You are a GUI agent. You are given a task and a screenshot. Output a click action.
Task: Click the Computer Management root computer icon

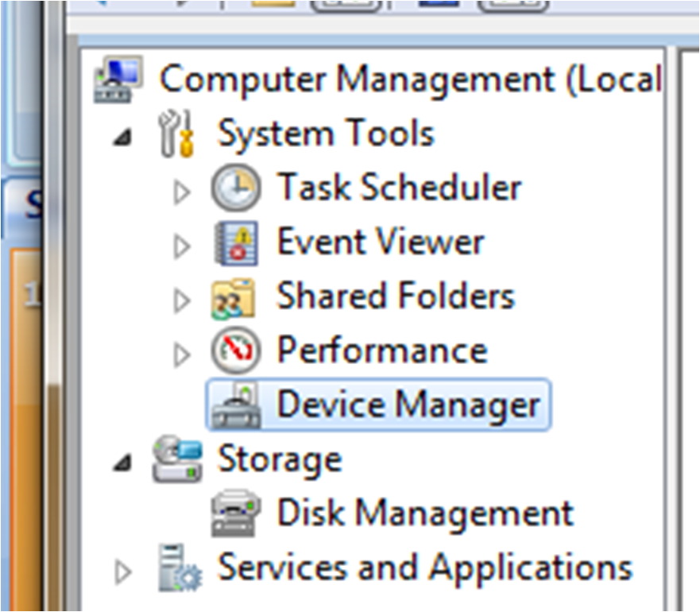tap(118, 79)
